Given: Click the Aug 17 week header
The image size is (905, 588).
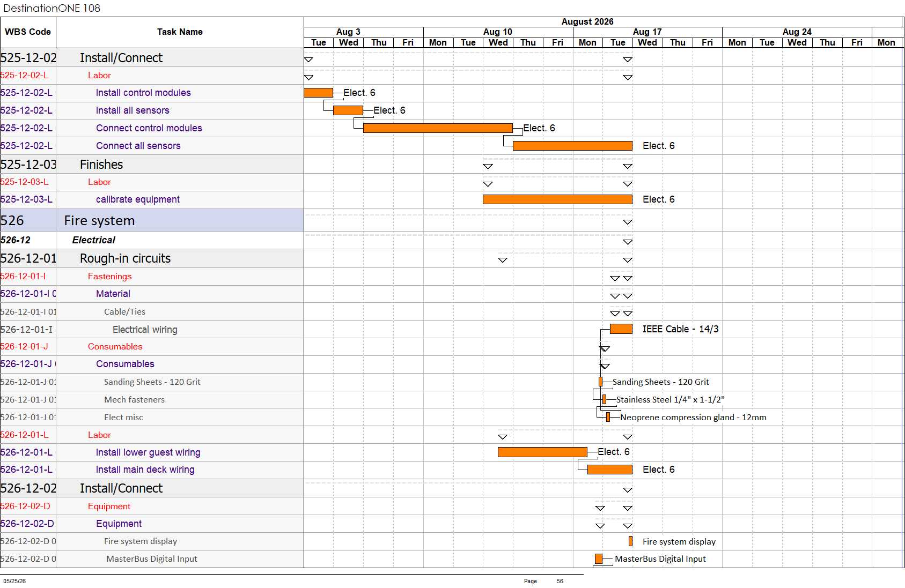Looking at the screenshot, I should [x=647, y=32].
